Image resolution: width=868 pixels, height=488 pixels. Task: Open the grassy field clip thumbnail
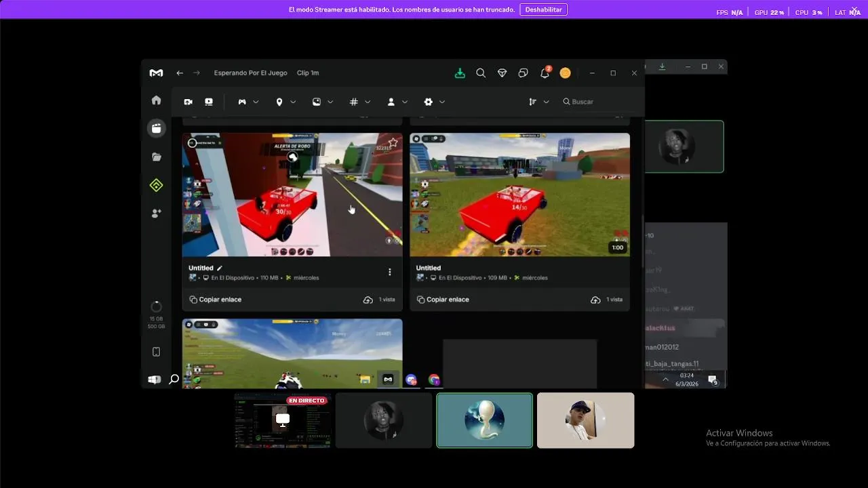[x=292, y=353]
